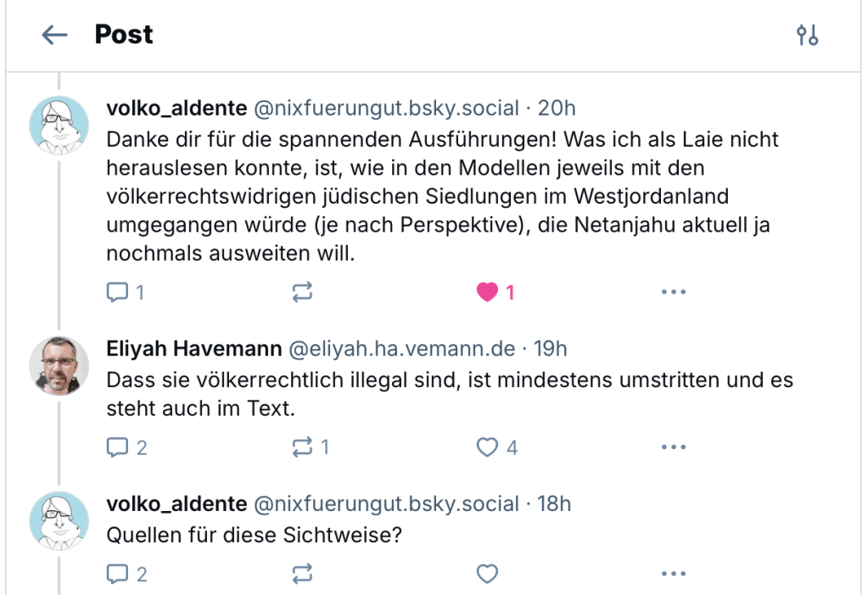Image resolution: width=868 pixels, height=595 pixels.
Task: Select the 'Post' header title
Action: (x=124, y=35)
